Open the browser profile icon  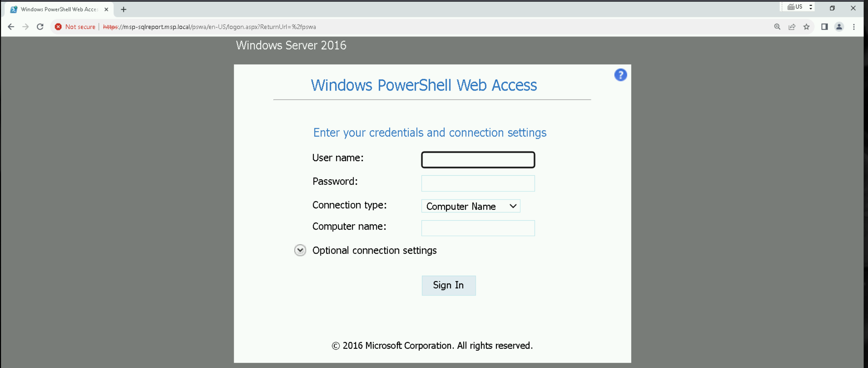[x=839, y=27]
